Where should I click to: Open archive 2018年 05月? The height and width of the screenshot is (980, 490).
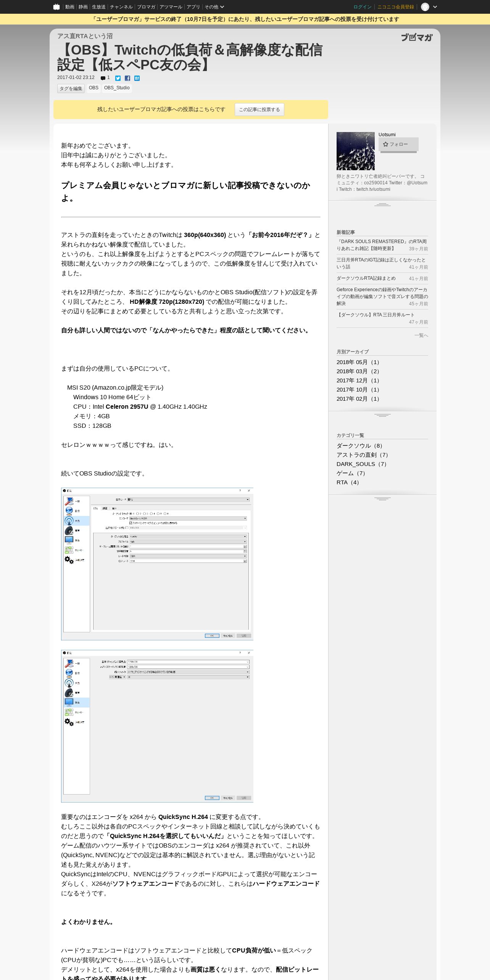click(x=359, y=362)
